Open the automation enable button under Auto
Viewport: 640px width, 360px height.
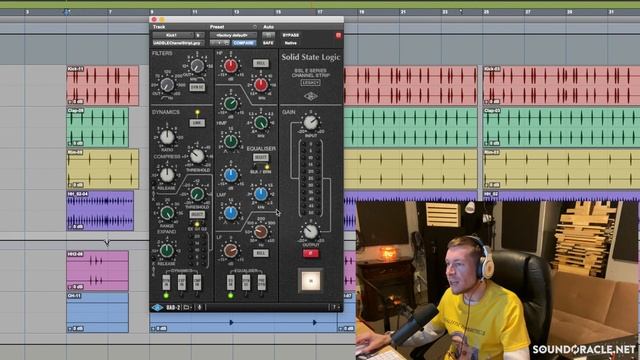point(268,35)
